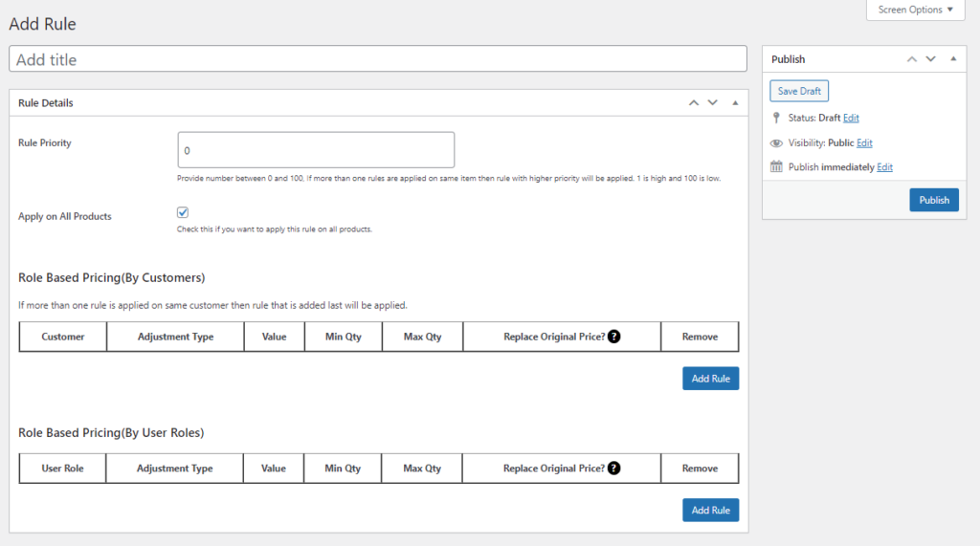
Task: Move Rule Details panel up
Action: (x=694, y=103)
